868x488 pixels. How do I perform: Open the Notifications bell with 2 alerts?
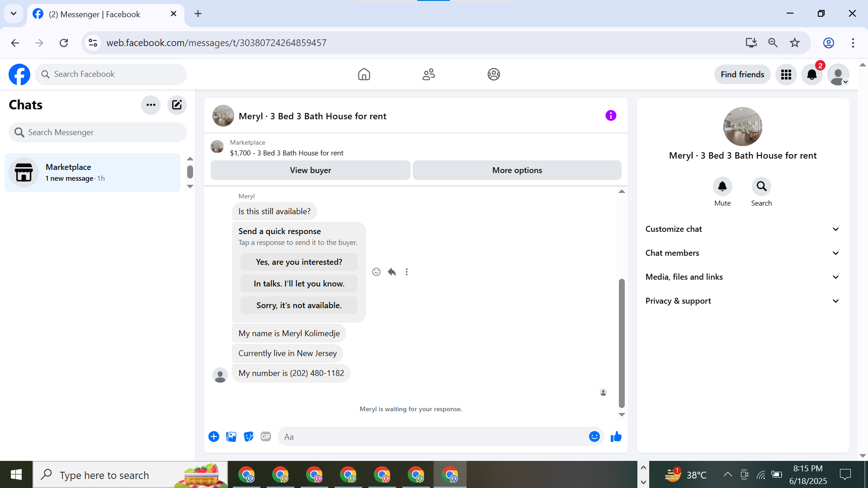tap(812, 75)
